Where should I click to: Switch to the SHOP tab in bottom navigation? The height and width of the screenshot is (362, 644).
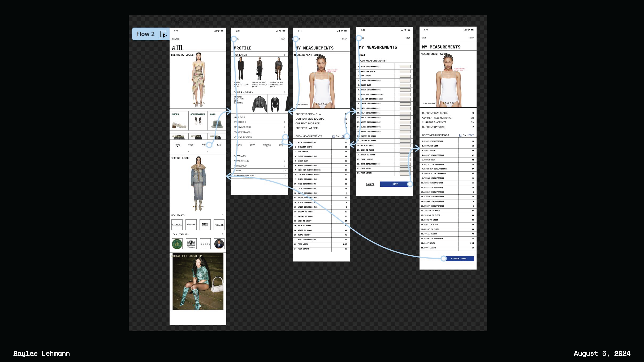point(191,145)
